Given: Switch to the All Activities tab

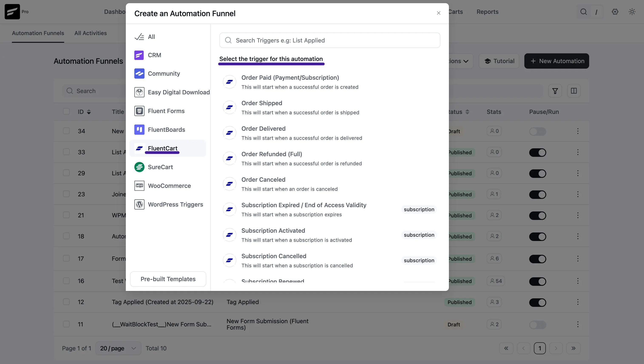Looking at the screenshot, I should coord(91,33).
